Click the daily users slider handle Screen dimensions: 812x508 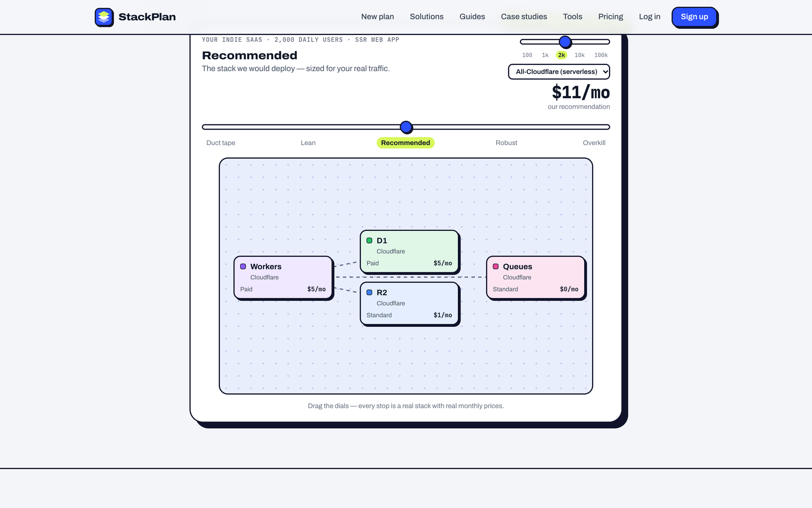point(565,42)
